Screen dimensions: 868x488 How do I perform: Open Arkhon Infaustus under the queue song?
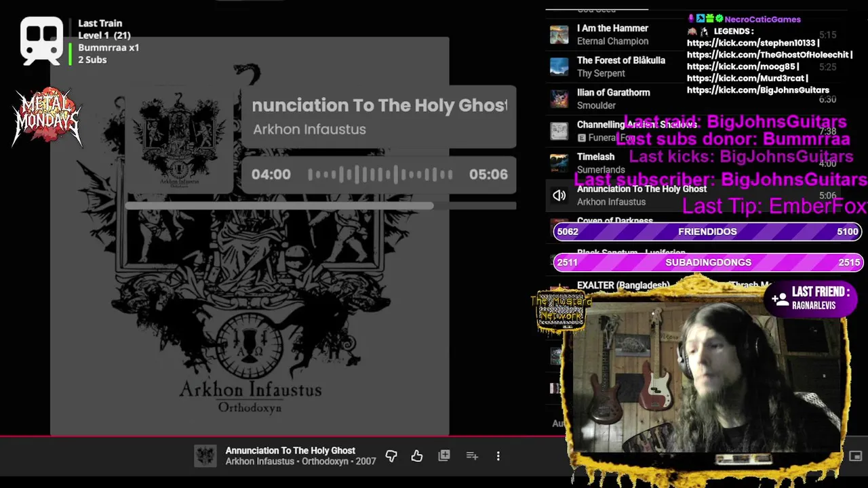(611, 202)
